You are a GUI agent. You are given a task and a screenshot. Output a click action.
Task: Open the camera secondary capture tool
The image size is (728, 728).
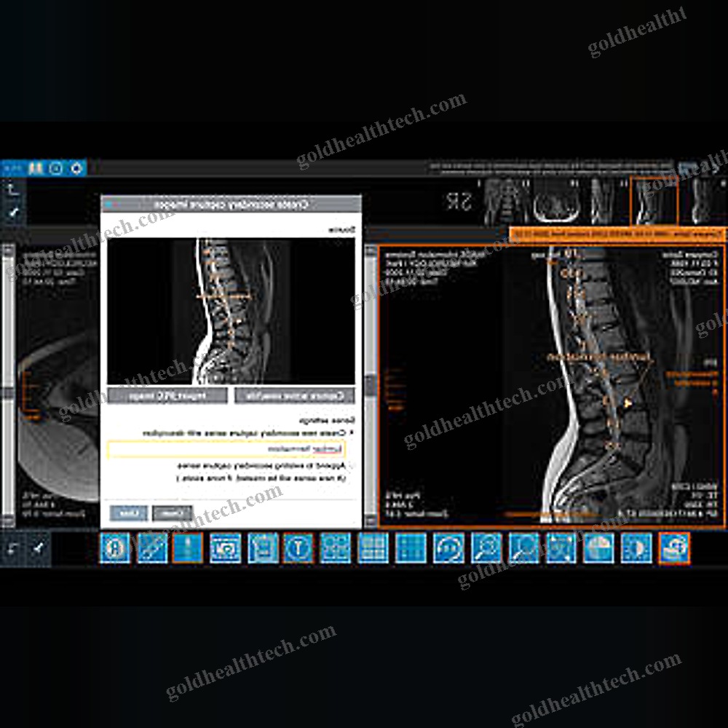pos(225,548)
